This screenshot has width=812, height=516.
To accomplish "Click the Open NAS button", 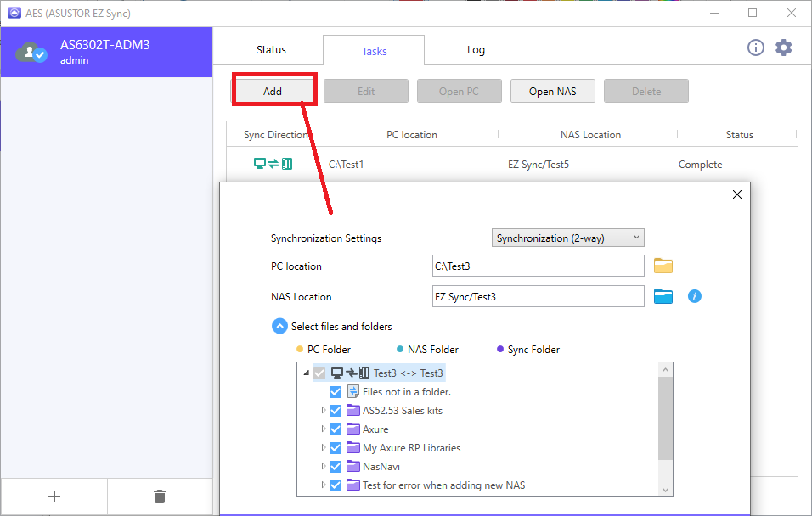I will (x=553, y=91).
